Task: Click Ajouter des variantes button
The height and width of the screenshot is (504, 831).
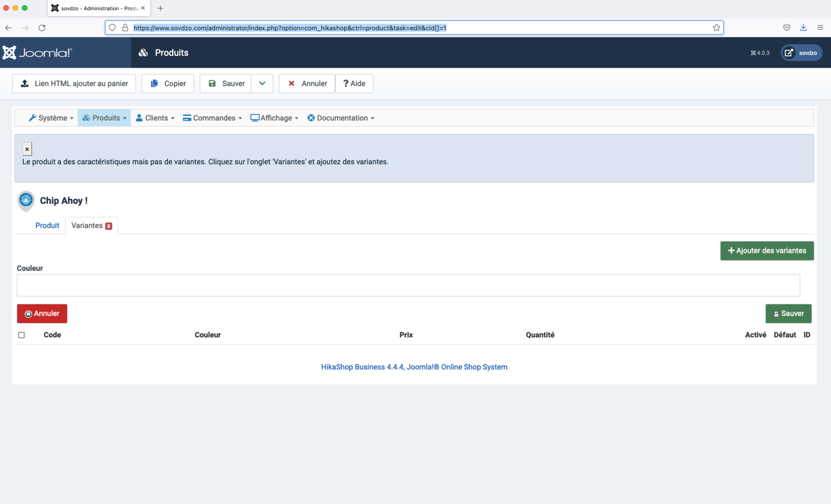Action: pos(767,251)
